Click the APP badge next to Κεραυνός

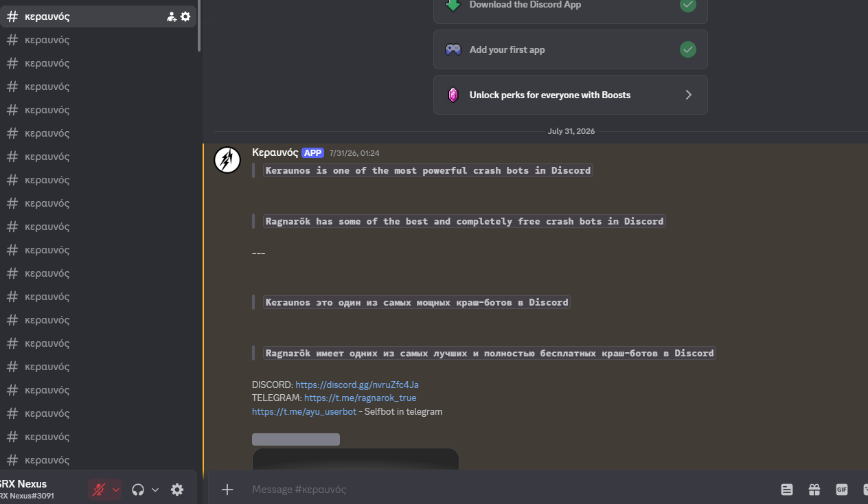(x=312, y=153)
